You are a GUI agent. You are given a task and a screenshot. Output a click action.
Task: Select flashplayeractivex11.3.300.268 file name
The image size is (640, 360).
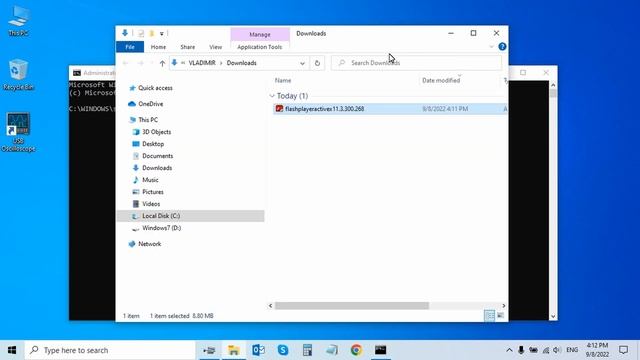tap(324, 109)
